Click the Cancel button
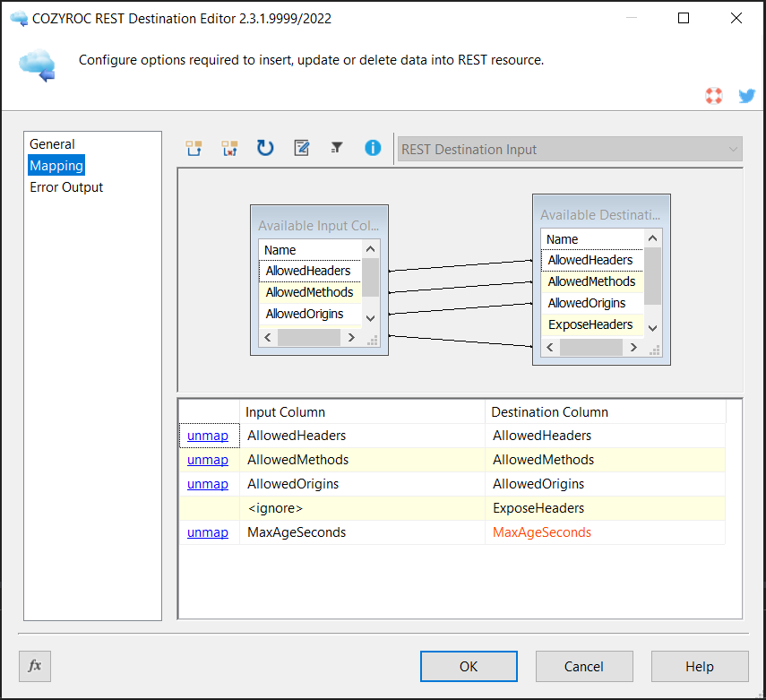 [584, 666]
